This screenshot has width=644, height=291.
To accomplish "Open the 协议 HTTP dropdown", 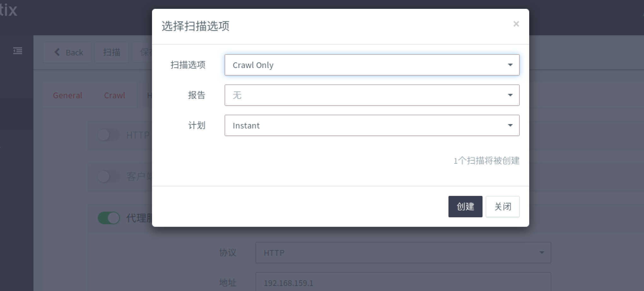I will pos(403,253).
